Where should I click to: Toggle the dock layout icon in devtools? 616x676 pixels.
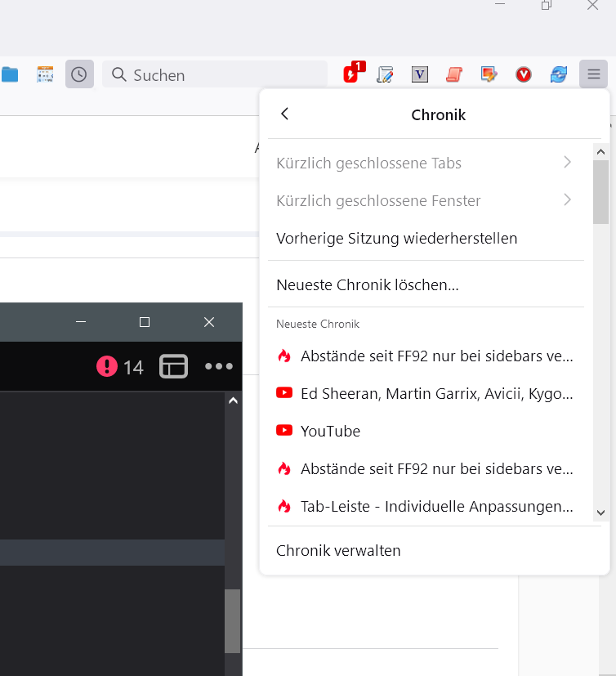point(173,367)
